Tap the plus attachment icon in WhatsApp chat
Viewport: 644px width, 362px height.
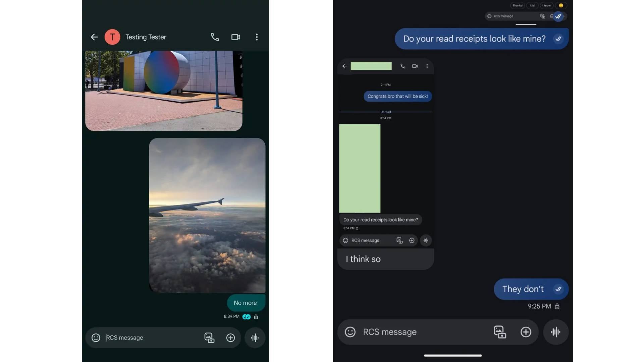pyautogui.click(x=230, y=338)
